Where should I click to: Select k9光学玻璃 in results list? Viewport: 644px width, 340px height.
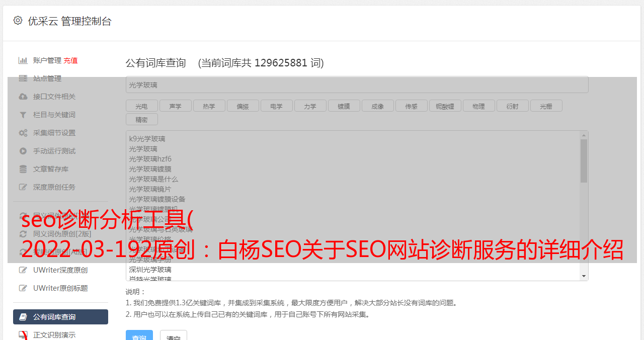147,139
